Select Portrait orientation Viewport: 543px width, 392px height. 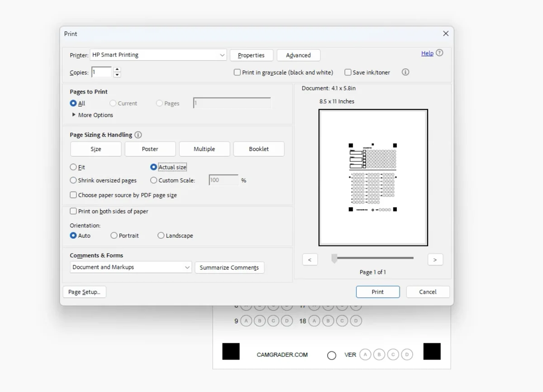(x=114, y=236)
